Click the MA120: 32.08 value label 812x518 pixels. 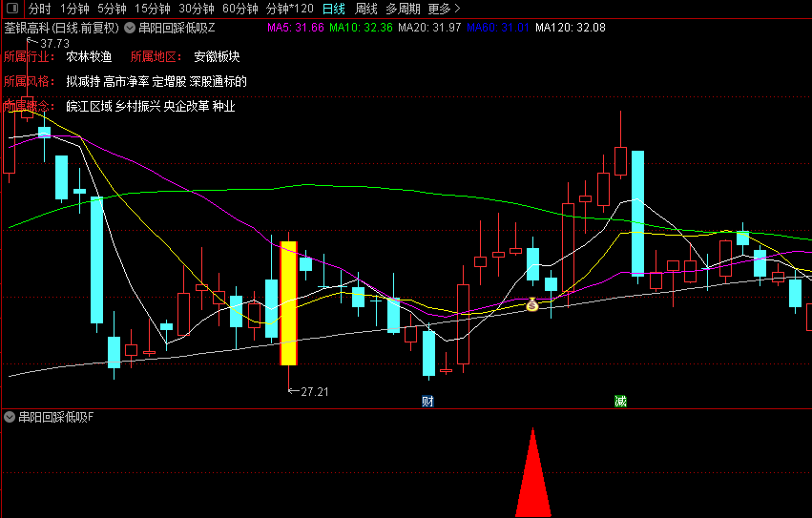pyautogui.click(x=571, y=28)
